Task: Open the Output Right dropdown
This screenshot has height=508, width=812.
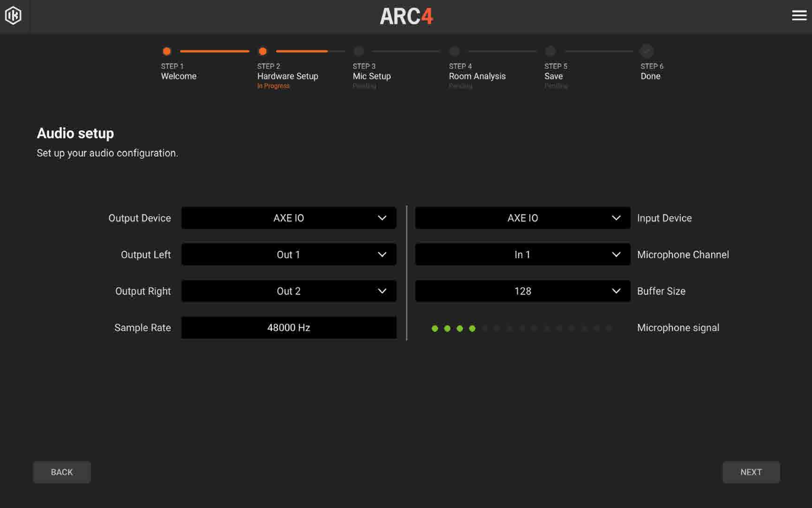Action: click(x=289, y=291)
